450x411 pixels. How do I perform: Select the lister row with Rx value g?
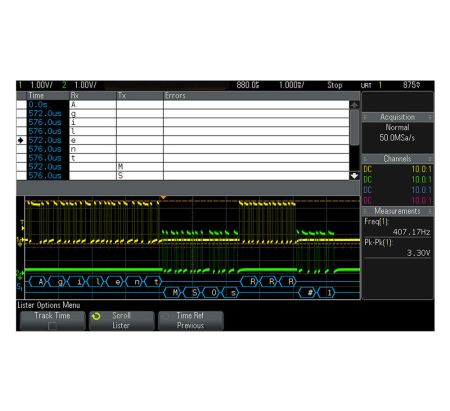183,114
